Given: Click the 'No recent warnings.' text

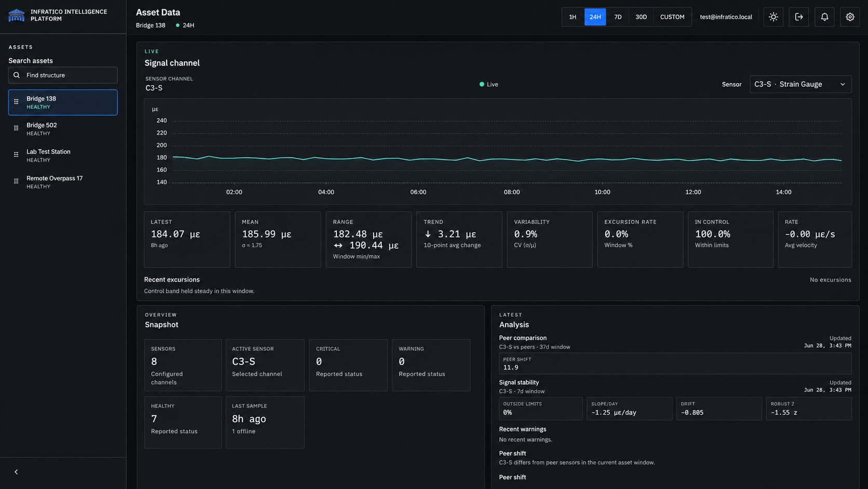Looking at the screenshot, I should click(x=525, y=440).
